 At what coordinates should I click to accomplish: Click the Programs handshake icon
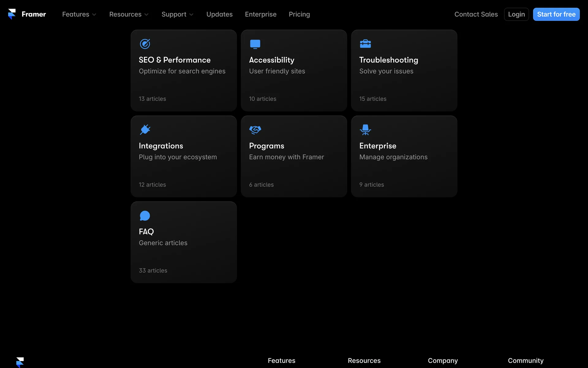tap(255, 130)
